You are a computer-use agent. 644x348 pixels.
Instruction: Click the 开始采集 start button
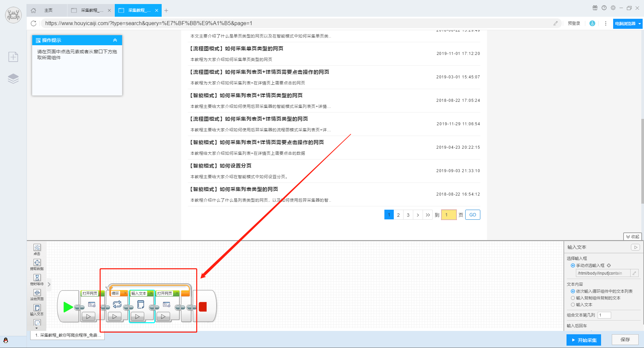click(584, 340)
